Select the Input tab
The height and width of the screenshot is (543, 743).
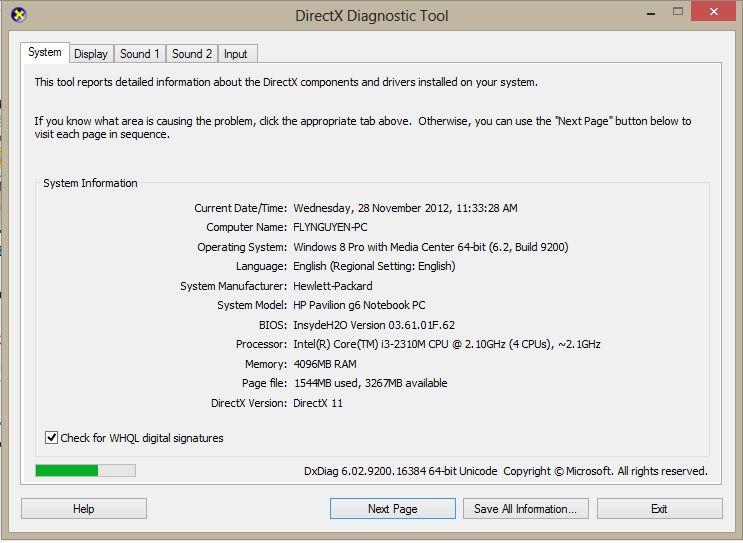pyautogui.click(x=236, y=54)
